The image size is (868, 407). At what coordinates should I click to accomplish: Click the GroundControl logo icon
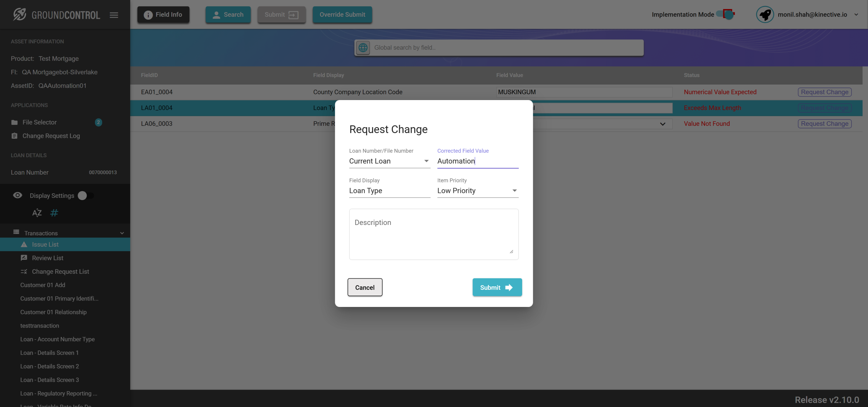20,15
